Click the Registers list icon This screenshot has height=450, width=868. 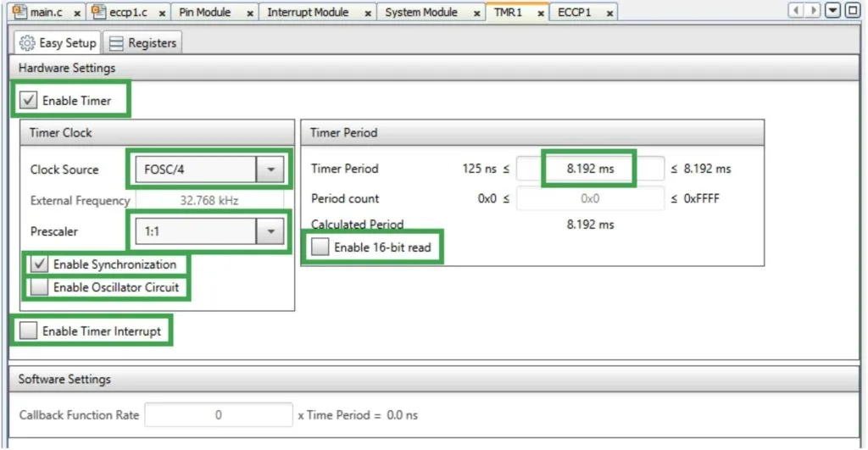116,43
